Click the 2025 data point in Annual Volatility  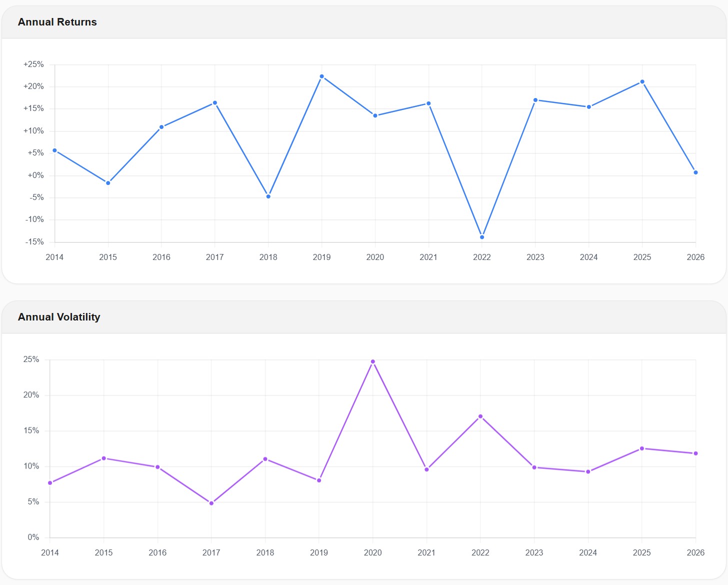pos(642,448)
